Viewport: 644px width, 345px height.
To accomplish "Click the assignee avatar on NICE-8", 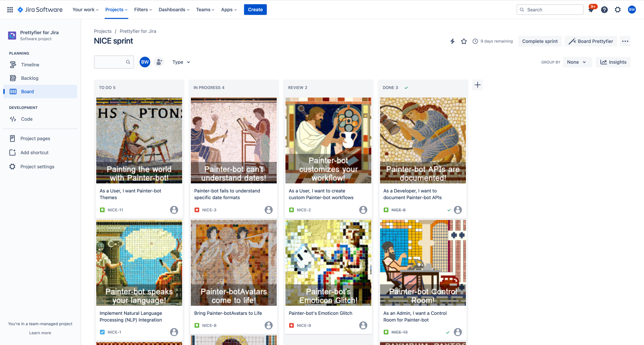I will [269, 325].
